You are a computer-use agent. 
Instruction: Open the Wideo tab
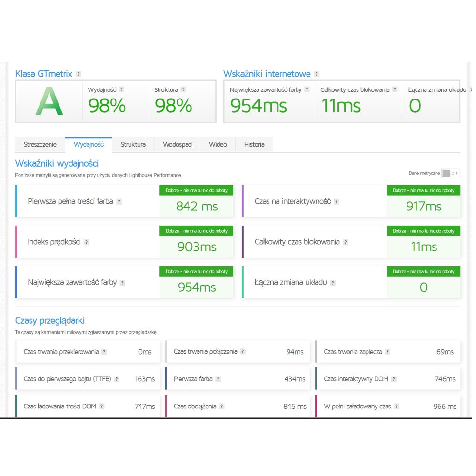[218, 145]
